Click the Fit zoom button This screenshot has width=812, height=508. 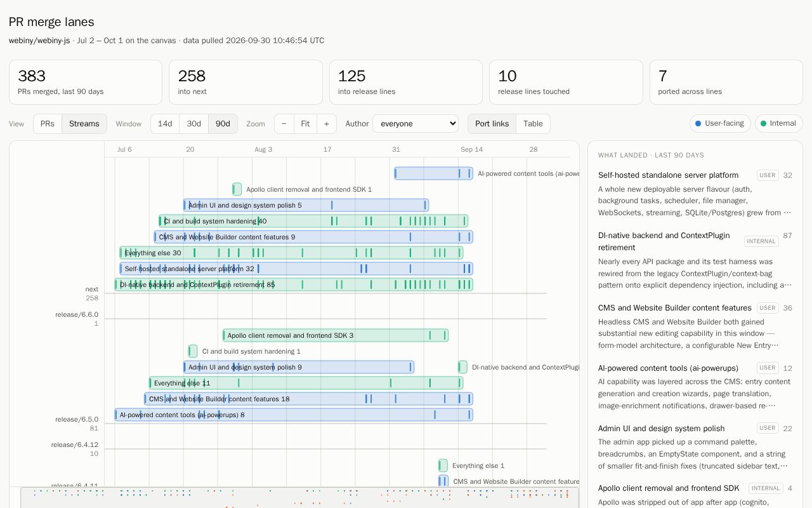(x=305, y=124)
